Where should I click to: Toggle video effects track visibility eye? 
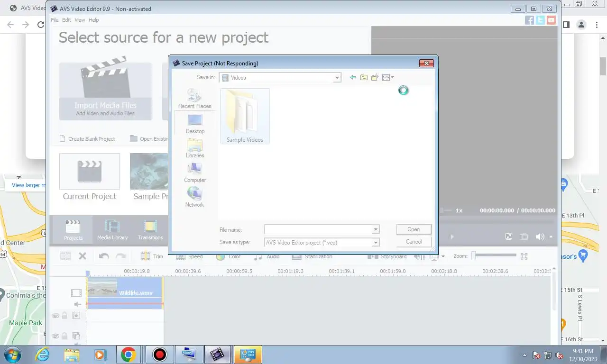[55, 315]
